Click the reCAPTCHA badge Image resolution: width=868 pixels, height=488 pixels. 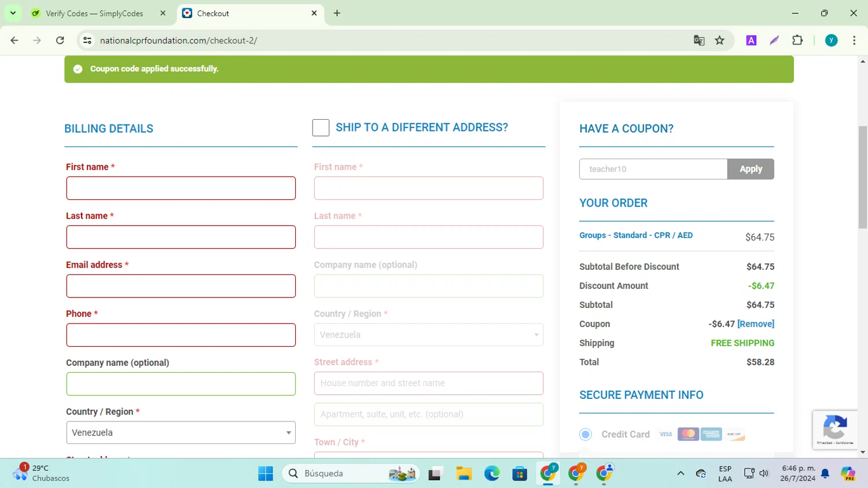point(835,430)
